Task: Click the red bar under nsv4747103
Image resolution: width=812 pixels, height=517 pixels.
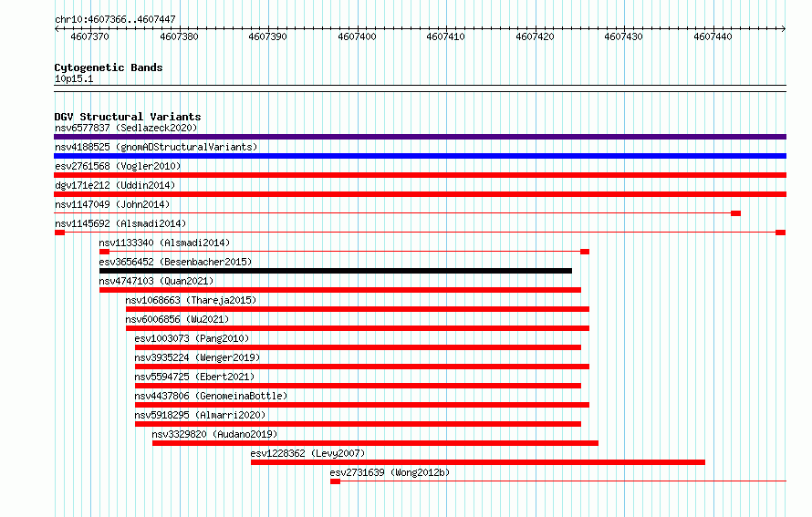Action: pyautogui.click(x=340, y=290)
